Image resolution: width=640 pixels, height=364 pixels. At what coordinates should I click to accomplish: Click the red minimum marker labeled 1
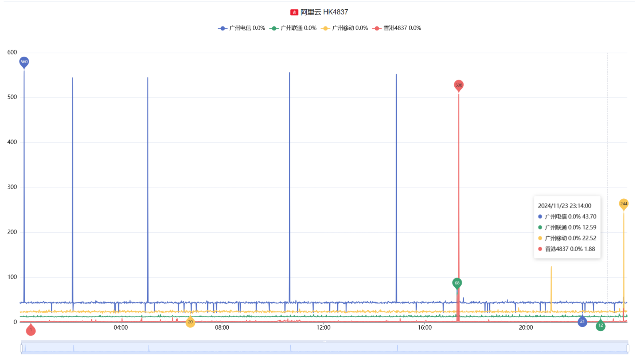pos(31,330)
